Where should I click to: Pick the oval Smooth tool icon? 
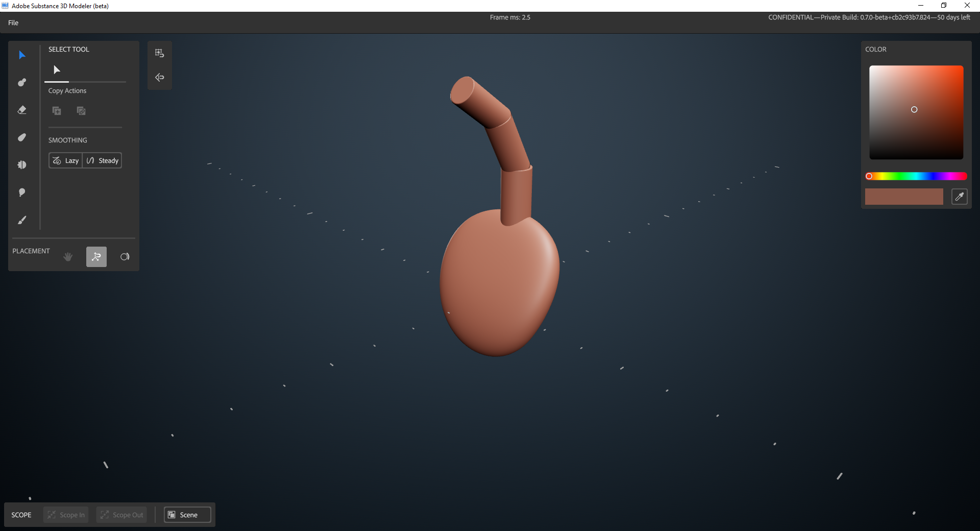click(22, 137)
